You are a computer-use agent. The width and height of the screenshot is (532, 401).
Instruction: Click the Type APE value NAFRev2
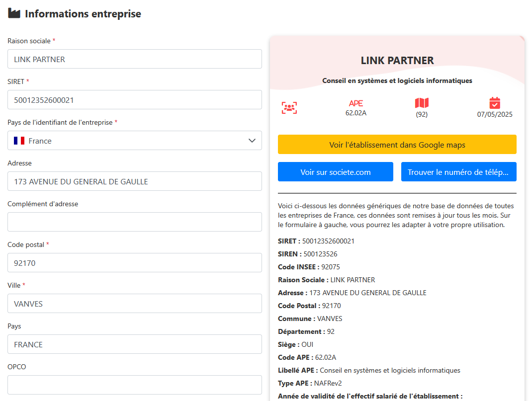328,384
